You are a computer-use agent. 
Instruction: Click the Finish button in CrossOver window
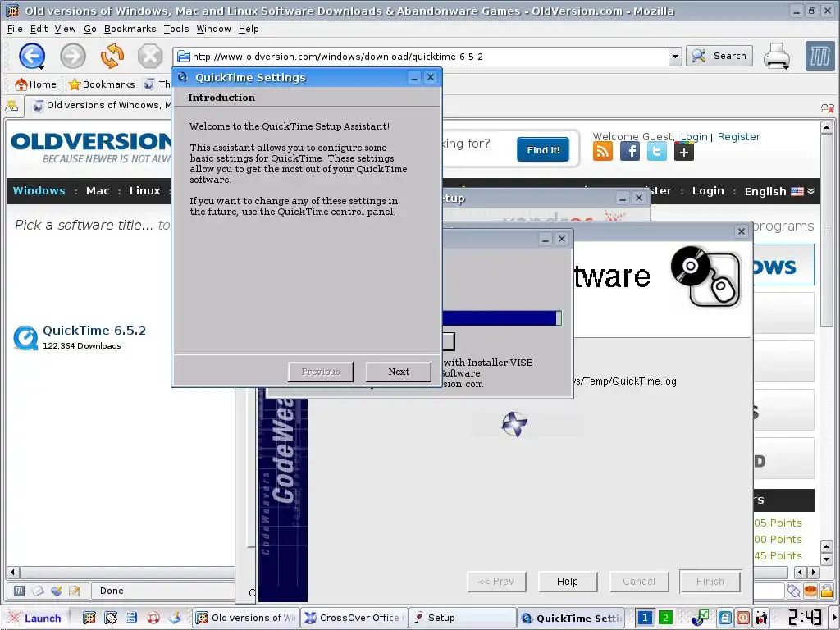pos(710,582)
